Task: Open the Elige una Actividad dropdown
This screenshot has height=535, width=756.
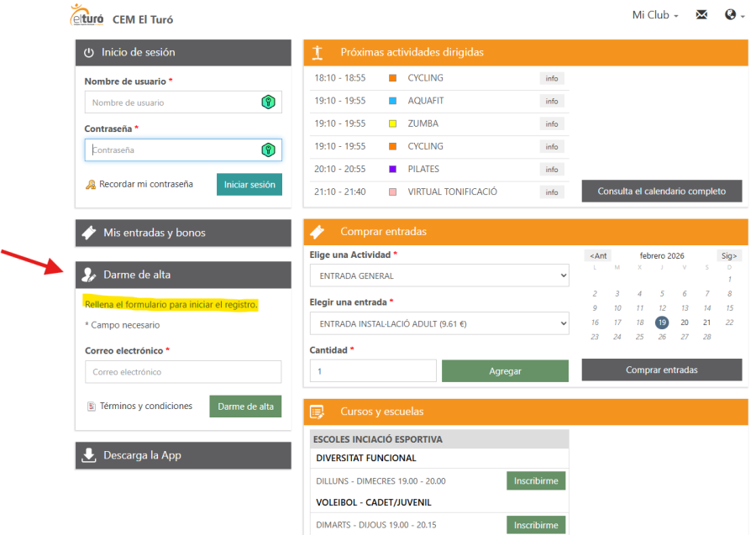Action: point(439,275)
